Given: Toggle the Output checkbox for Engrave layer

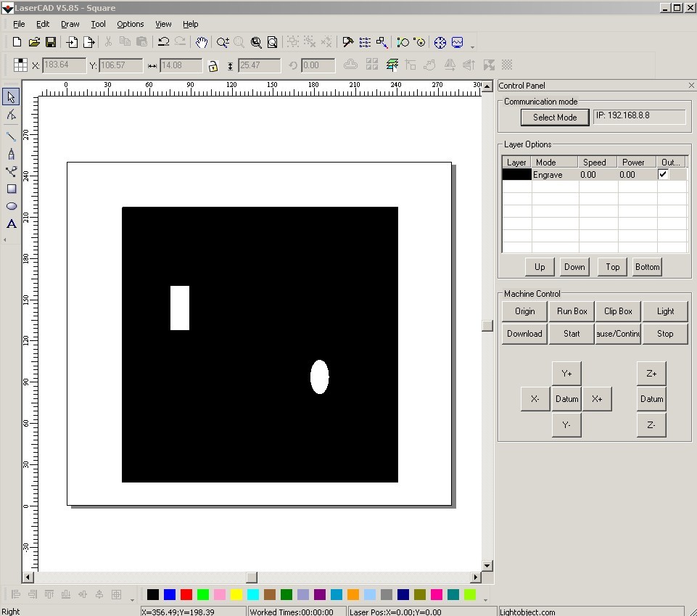Looking at the screenshot, I should (663, 175).
